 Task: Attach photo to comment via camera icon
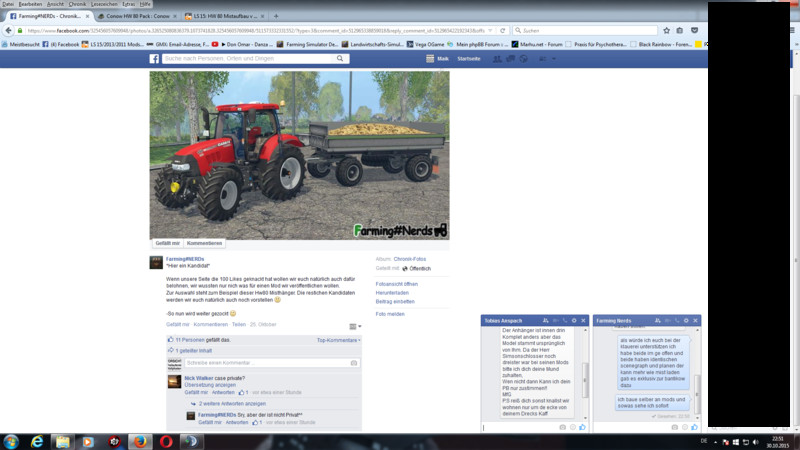tap(354, 363)
